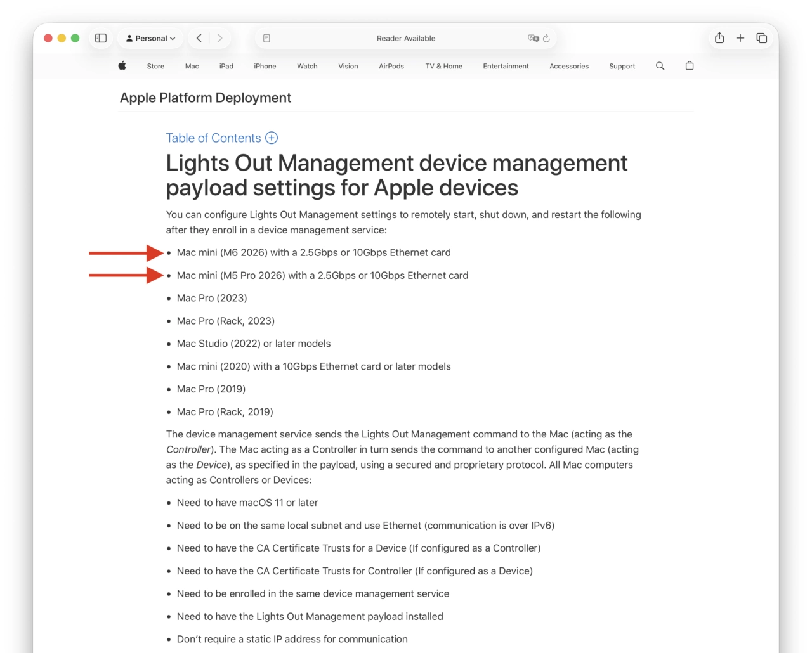Image resolution: width=812 pixels, height=653 pixels.
Task: Toggle the Safari sidebar icon
Action: [x=100, y=38]
